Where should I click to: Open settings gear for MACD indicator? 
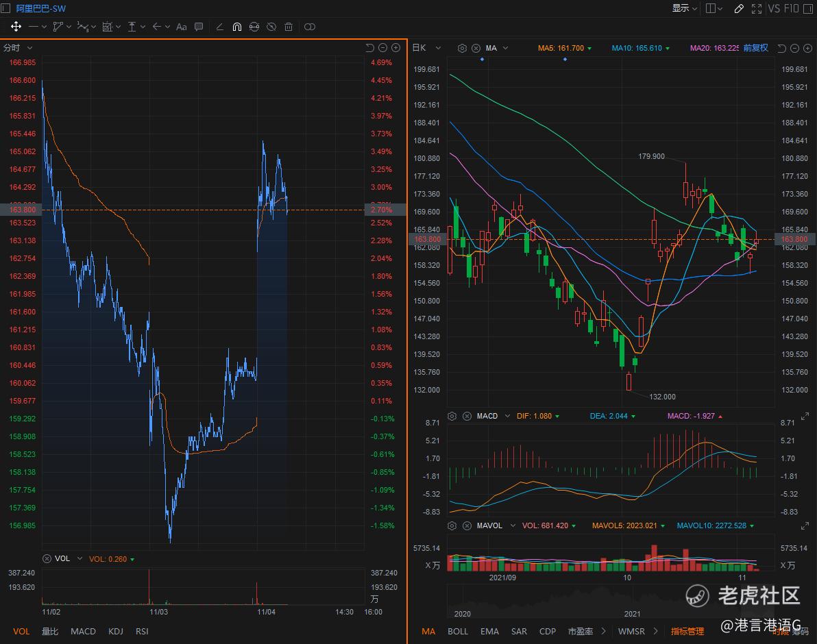pyautogui.click(x=452, y=416)
